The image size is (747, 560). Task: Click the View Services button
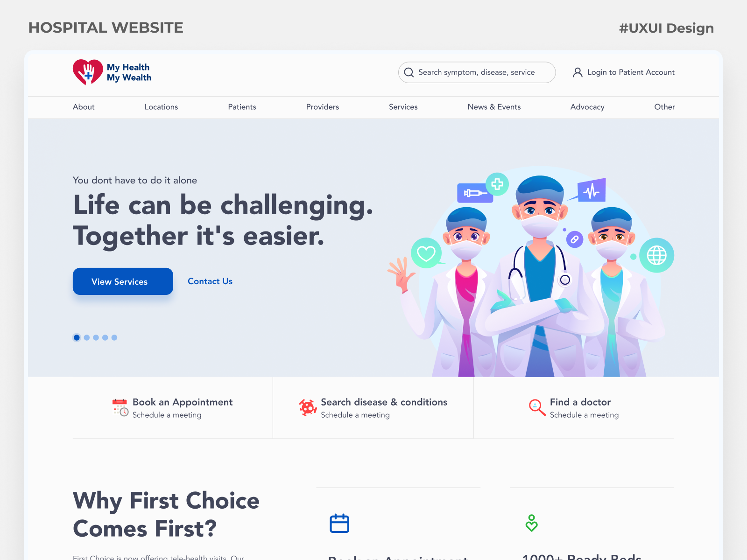[x=123, y=281]
